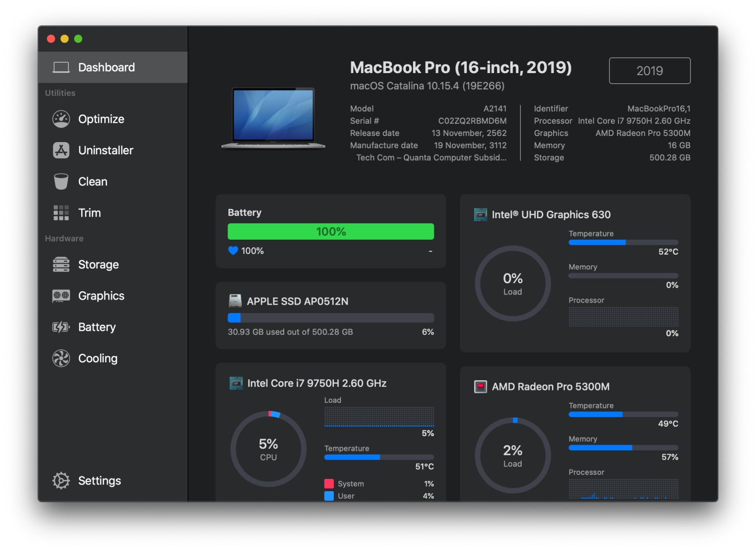Select the Clean trash bin icon
Screen dimensions: 756x552
click(61, 181)
